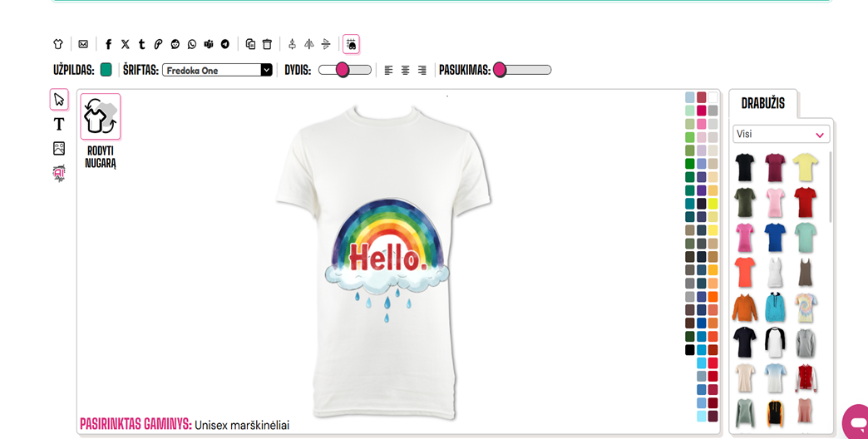Expand the Visi garment filter dropdown
Screen dimensions: 868x439
click(x=781, y=134)
